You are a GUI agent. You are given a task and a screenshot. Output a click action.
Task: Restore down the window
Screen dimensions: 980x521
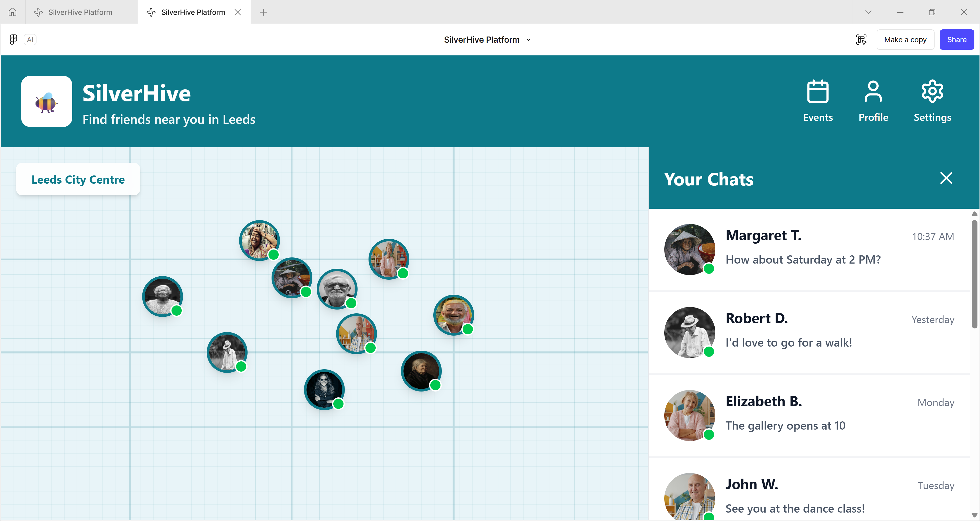[x=932, y=12]
